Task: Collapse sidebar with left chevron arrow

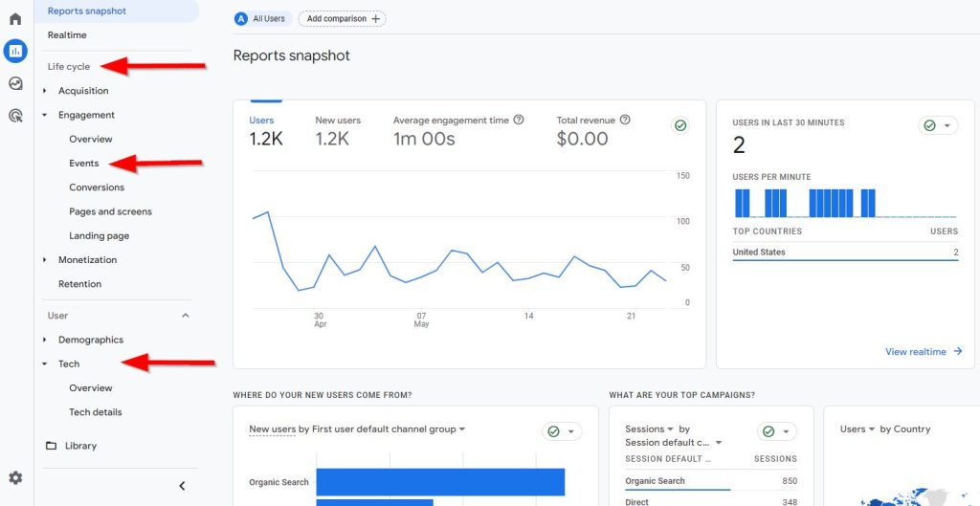Action: tap(182, 486)
